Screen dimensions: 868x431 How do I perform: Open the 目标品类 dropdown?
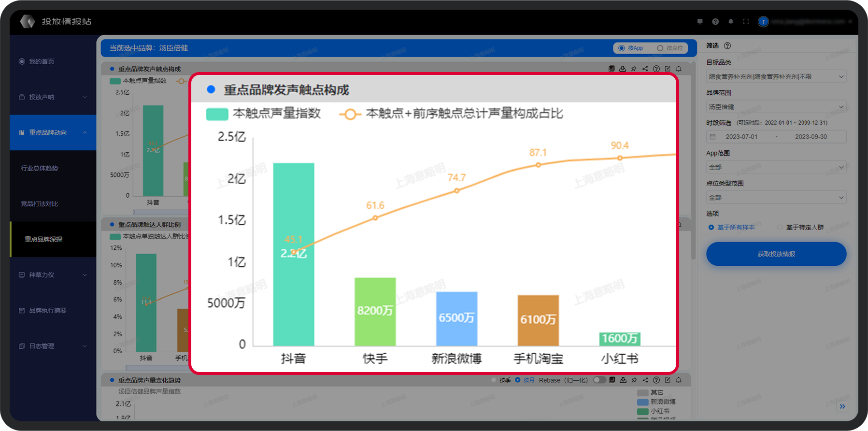pos(776,76)
